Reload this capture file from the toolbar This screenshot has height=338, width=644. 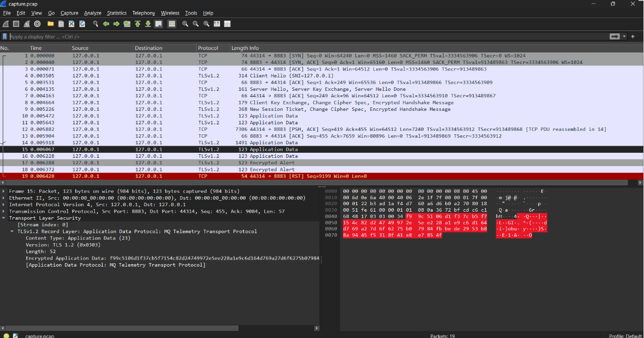point(82,24)
